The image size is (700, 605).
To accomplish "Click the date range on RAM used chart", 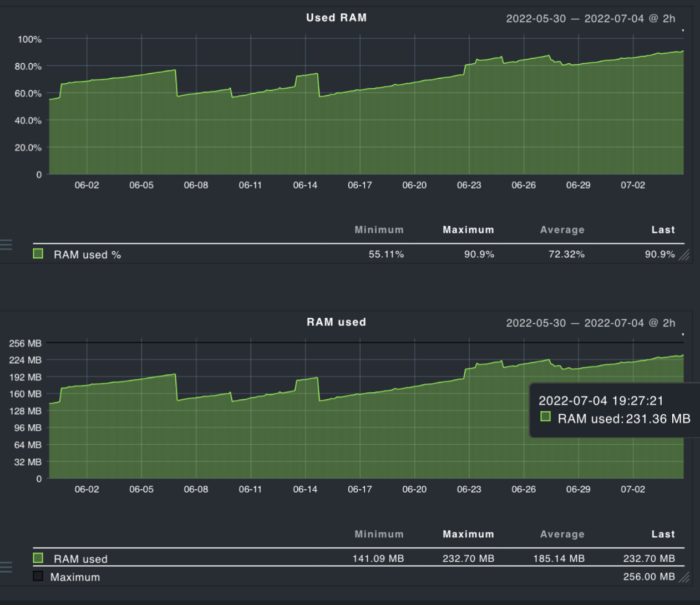I will pos(590,323).
